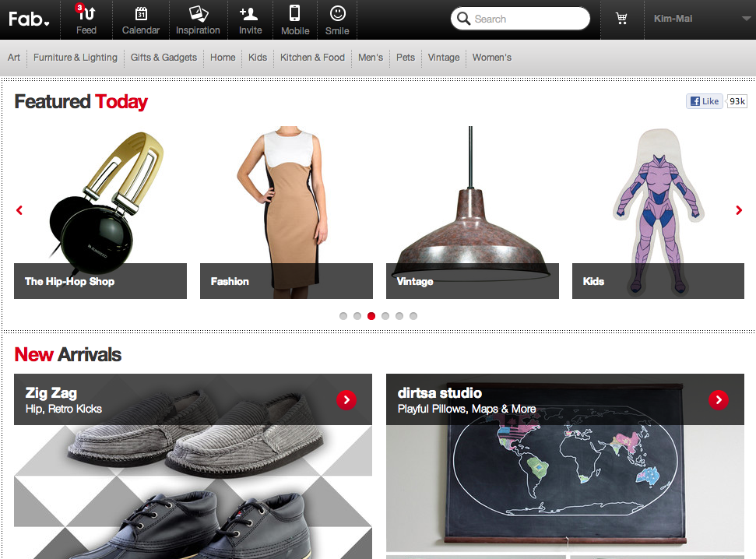Open Zig Zag sale via red arrow button
Screen dimensions: 756x559
pyautogui.click(x=346, y=399)
